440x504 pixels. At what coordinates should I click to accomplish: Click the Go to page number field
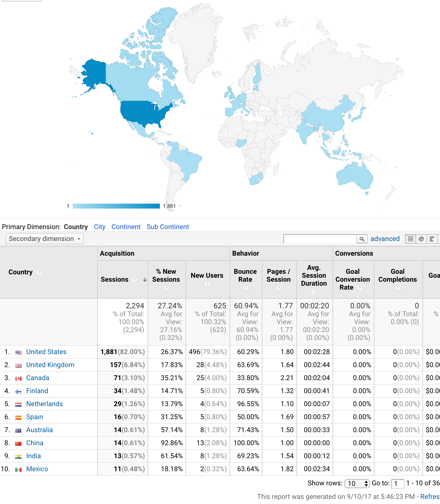397,484
